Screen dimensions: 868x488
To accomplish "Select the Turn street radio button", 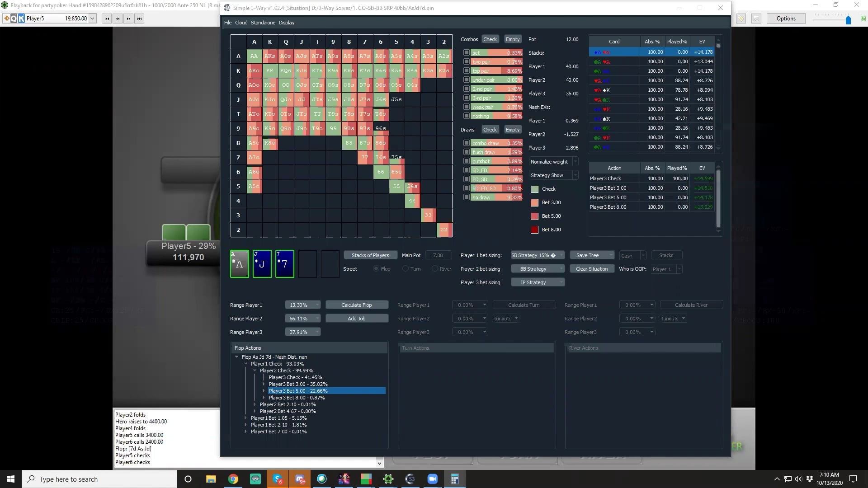I will 406,269.
